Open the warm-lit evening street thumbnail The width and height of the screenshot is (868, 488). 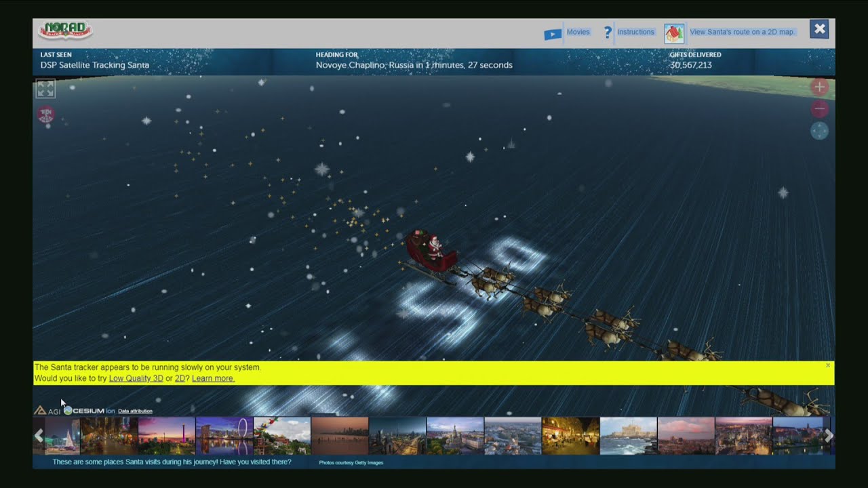tap(109, 436)
